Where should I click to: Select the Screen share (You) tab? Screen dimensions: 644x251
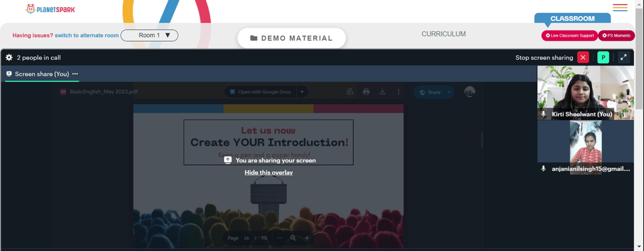pos(42,74)
